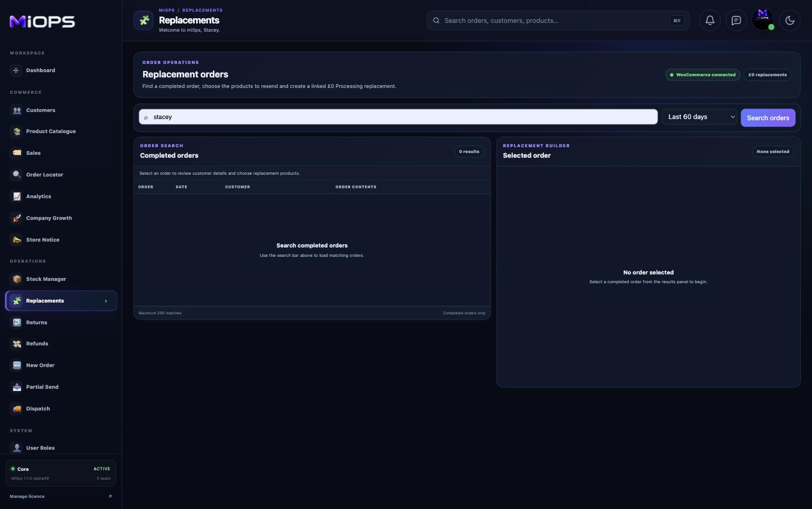The height and width of the screenshot is (509, 812).
Task: Open the messages chat icon
Action: coord(736,21)
